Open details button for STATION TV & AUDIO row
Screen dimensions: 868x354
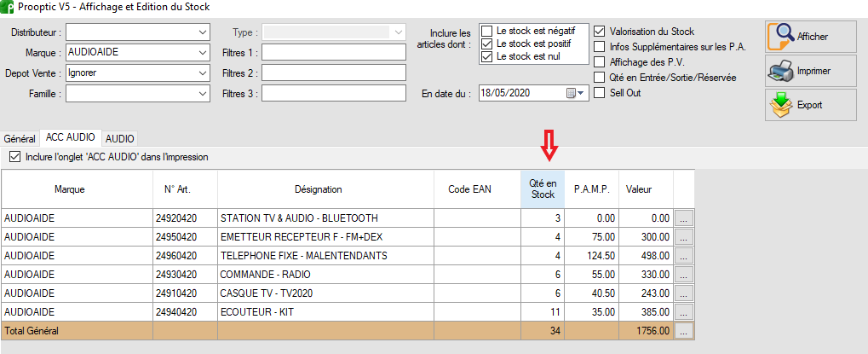[x=684, y=218]
